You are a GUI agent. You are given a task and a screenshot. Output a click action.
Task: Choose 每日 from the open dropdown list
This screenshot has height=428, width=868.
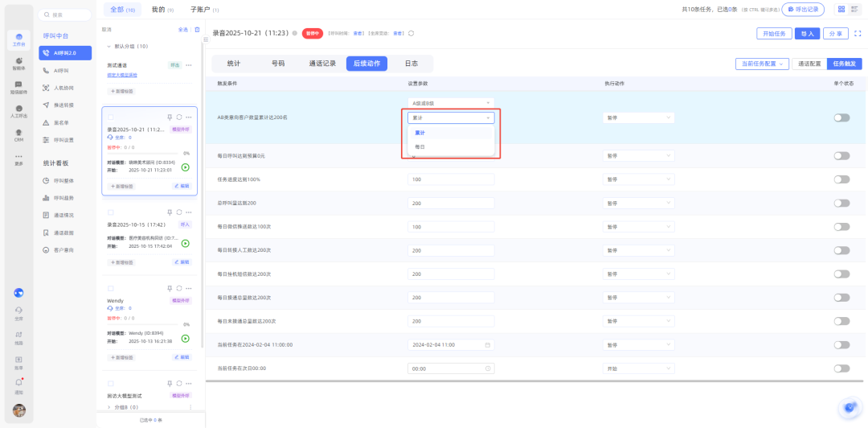[x=420, y=147]
